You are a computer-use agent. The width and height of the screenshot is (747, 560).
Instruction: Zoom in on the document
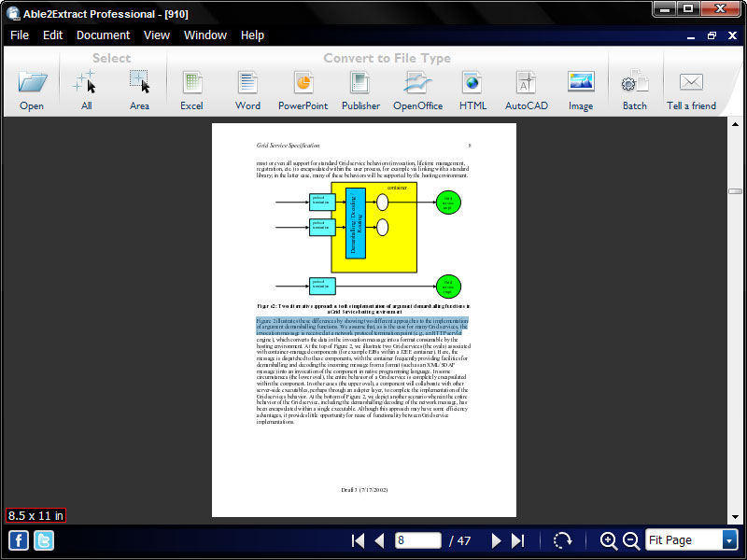(608, 539)
